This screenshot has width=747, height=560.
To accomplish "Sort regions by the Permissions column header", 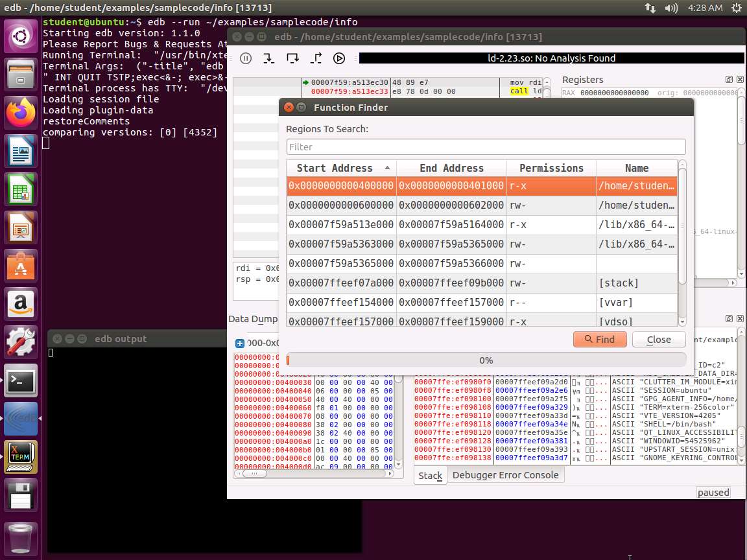I will (x=551, y=168).
